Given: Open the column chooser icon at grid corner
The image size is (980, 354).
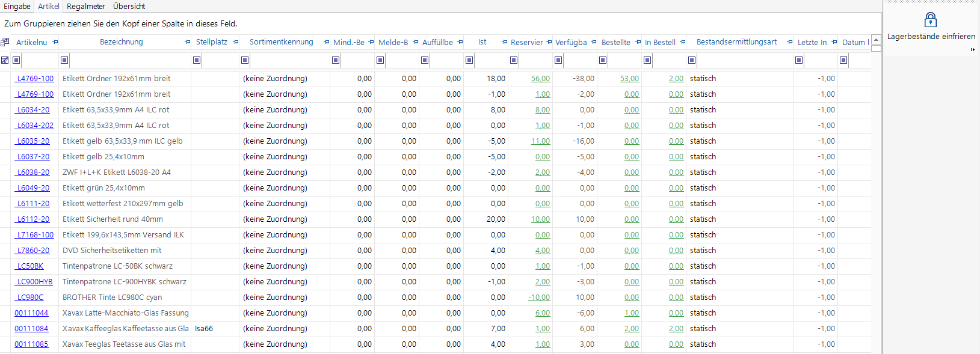Looking at the screenshot, I should (x=5, y=42).
